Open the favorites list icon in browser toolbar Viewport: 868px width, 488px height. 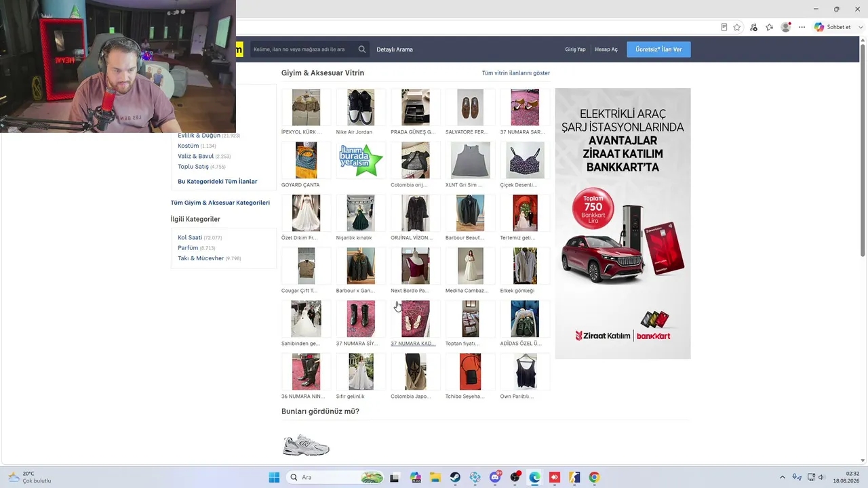click(770, 27)
